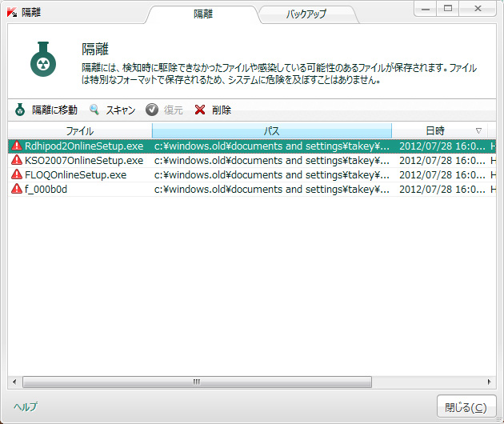
Task: Click the scan magnifier icon
Action: [x=94, y=110]
